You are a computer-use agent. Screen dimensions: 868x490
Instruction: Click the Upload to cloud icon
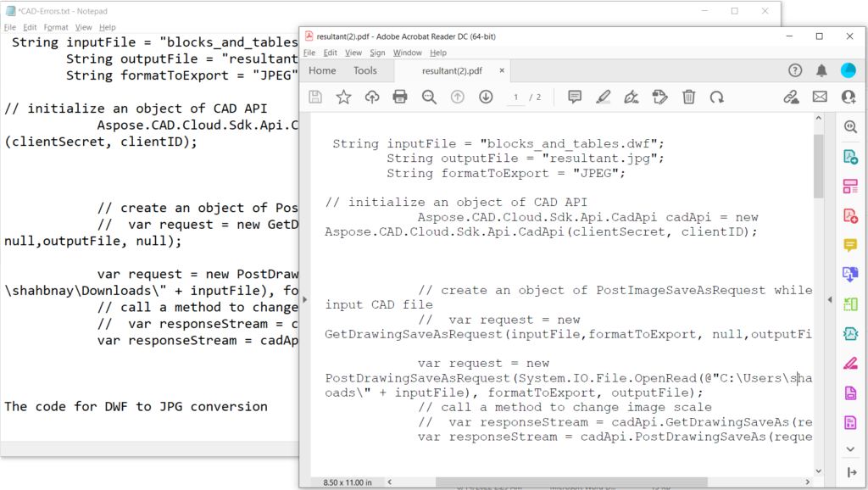371,97
